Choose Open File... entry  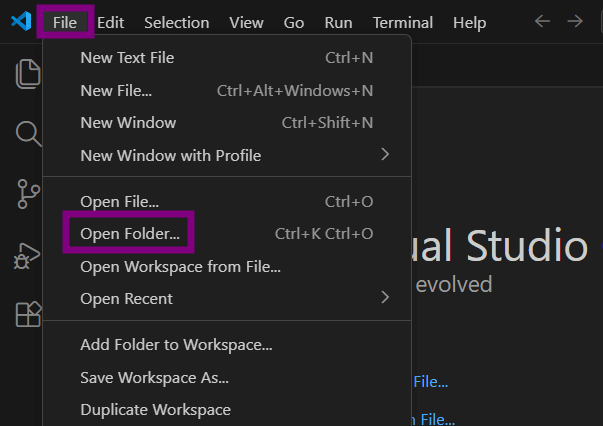pyautogui.click(x=227, y=201)
